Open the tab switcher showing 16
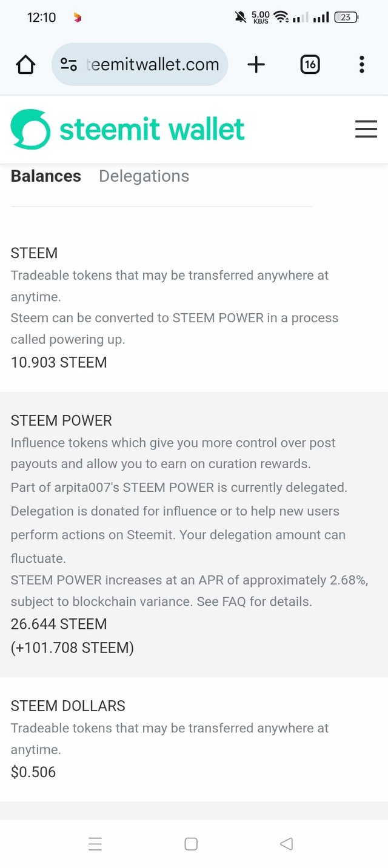 coord(310,64)
